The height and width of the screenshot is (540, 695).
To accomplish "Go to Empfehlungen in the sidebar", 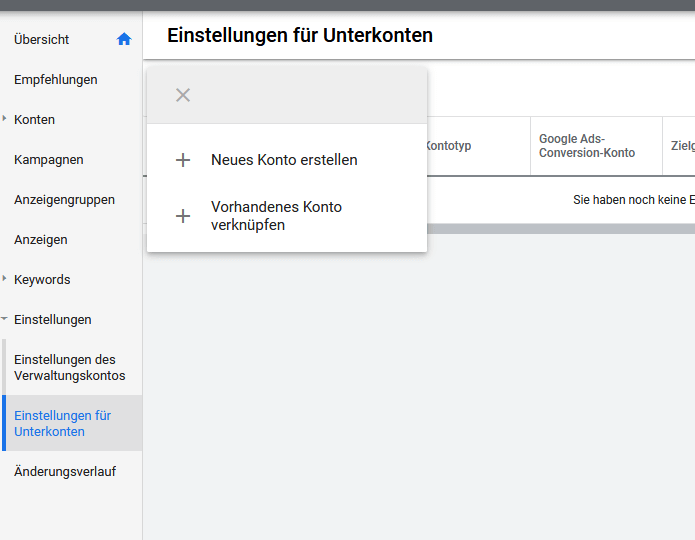I will pyautogui.click(x=56, y=79).
